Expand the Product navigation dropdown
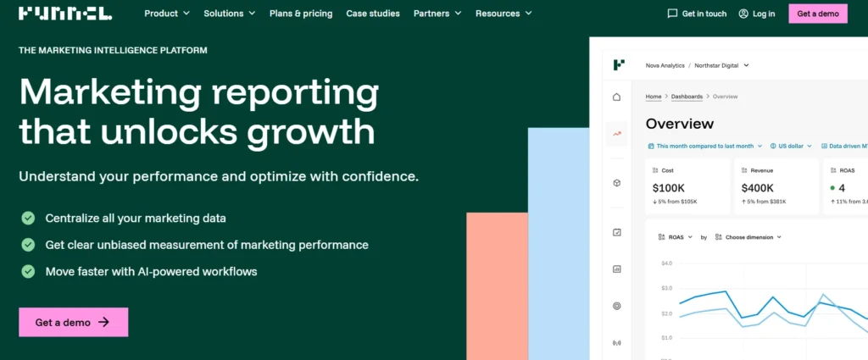This screenshot has width=868, height=360. pyautogui.click(x=167, y=14)
